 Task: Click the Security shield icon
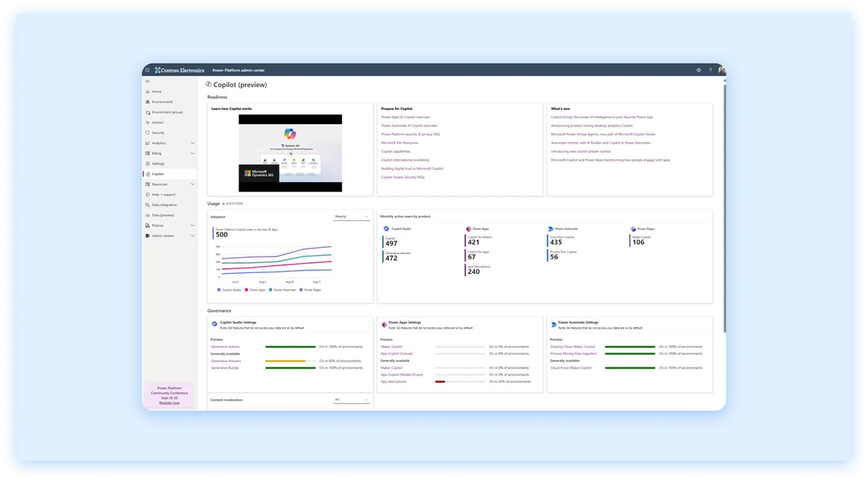point(148,133)
